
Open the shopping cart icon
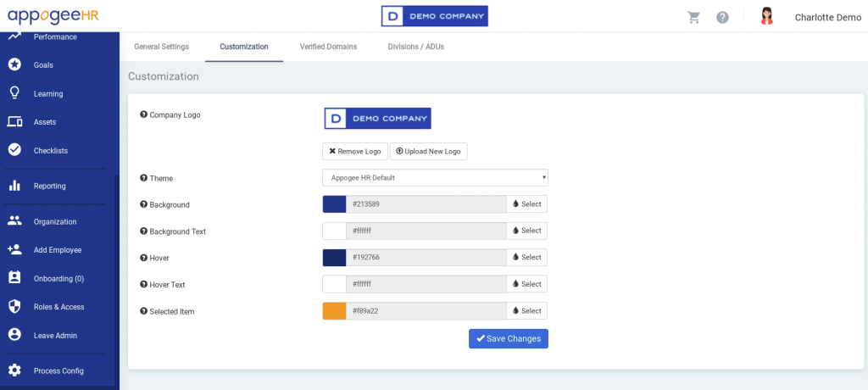(x=694, y=17)
